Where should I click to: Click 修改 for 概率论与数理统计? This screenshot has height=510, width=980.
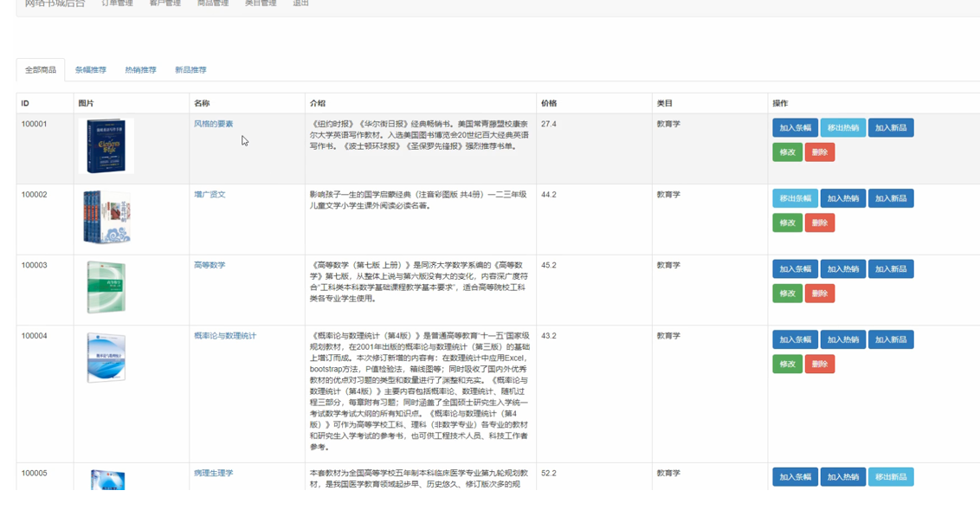[786, 364]
